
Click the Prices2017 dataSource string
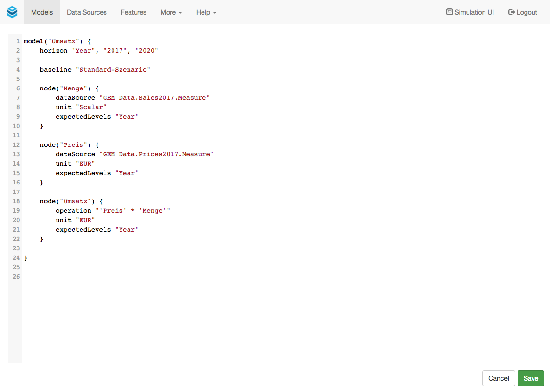(156, 154)
